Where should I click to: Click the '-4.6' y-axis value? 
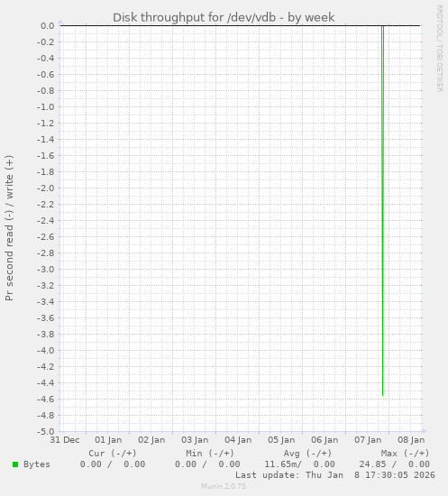[46, 400]
